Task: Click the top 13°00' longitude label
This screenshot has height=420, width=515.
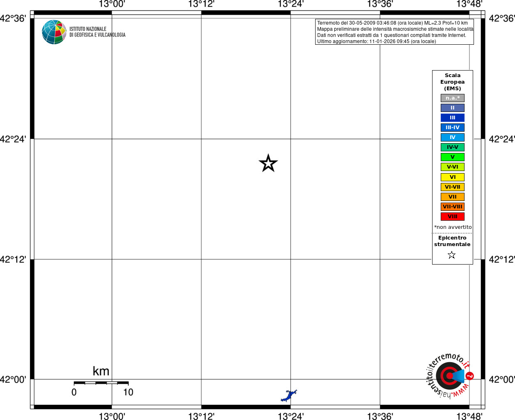Action: click(x=112, y=4)
